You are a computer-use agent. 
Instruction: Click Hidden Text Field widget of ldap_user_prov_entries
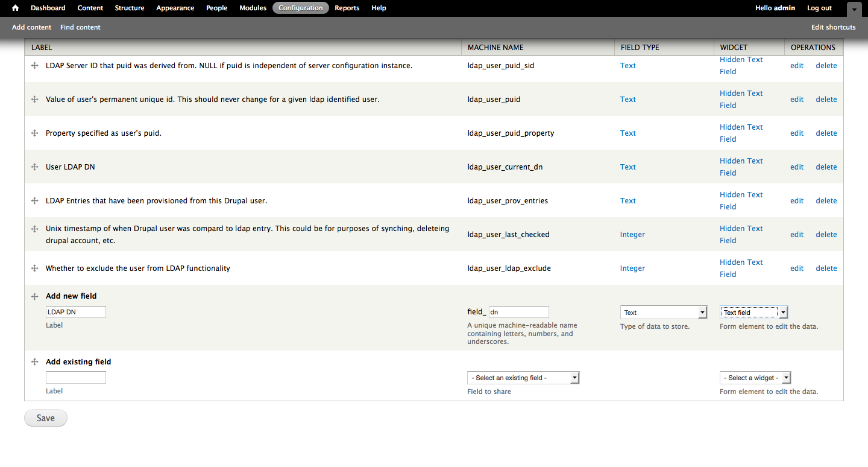point(741,201)
